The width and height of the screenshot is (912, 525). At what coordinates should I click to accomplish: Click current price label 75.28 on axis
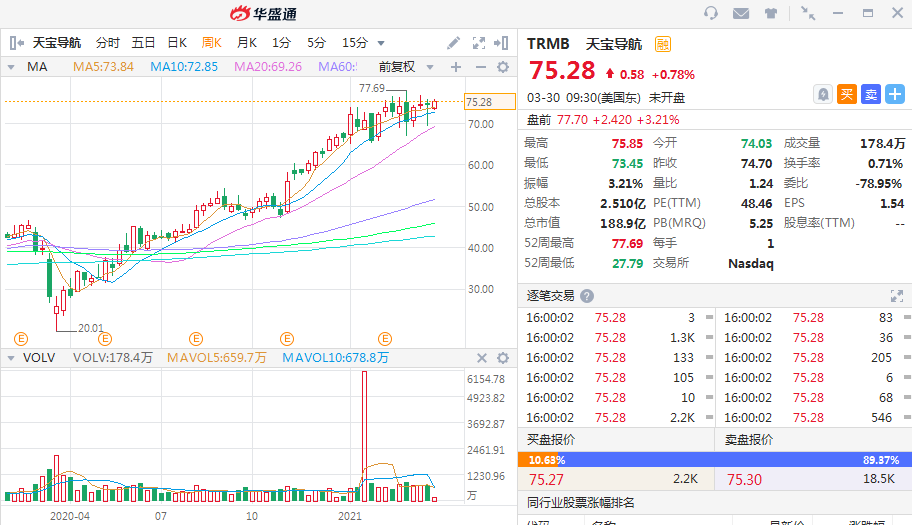(490, 102)
